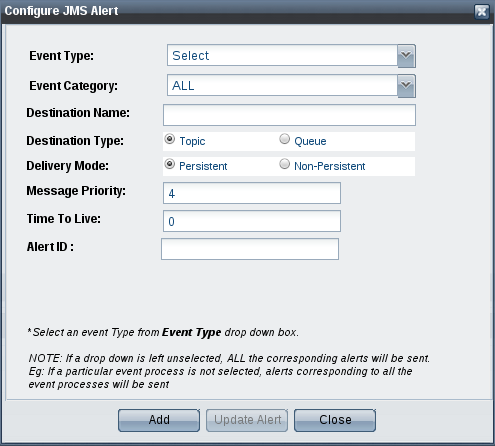Click the Destination Name label text
Image resolution: width=495 pixels, height=446 pixels.
pyautogui.click(x=78, y=113)
